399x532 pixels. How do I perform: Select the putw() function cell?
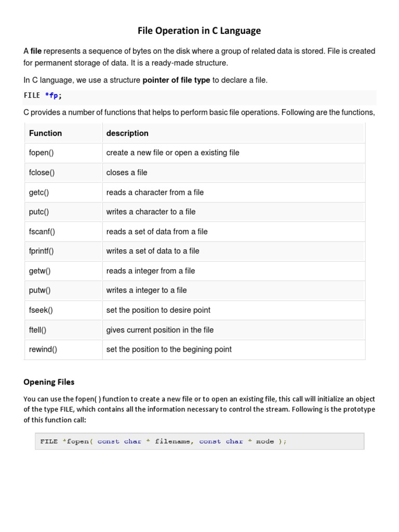[x=40, y=290]
